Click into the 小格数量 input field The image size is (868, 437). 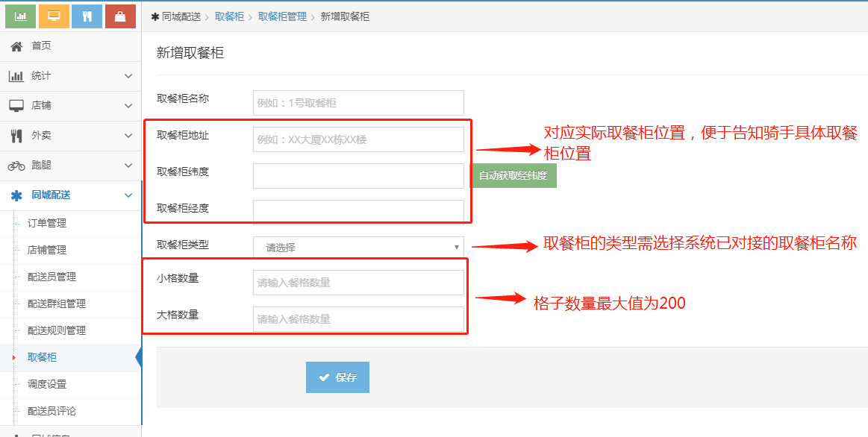tap(358, 283)
